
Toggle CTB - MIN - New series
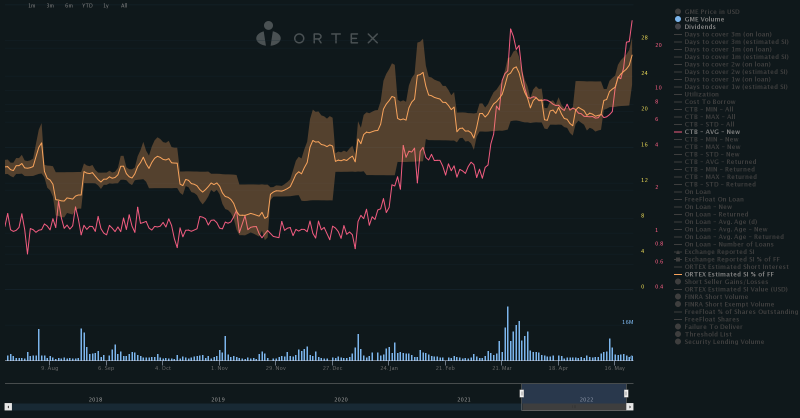point(706,139)
